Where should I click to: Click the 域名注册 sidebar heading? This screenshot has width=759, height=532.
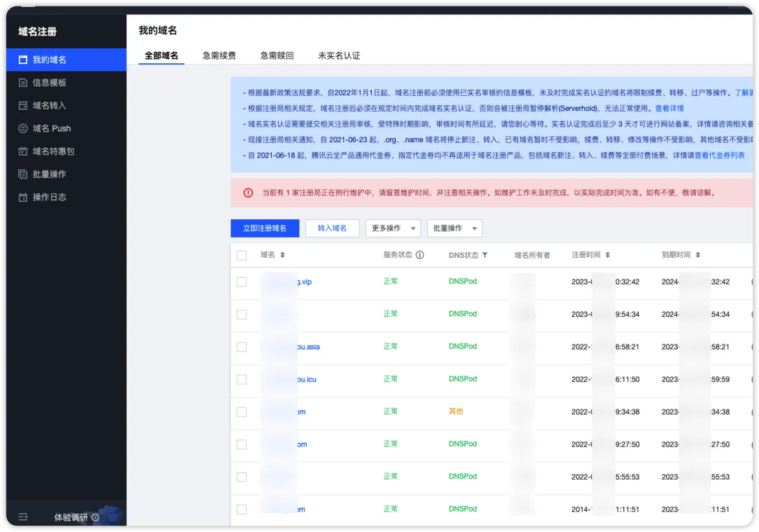(37, 31)
